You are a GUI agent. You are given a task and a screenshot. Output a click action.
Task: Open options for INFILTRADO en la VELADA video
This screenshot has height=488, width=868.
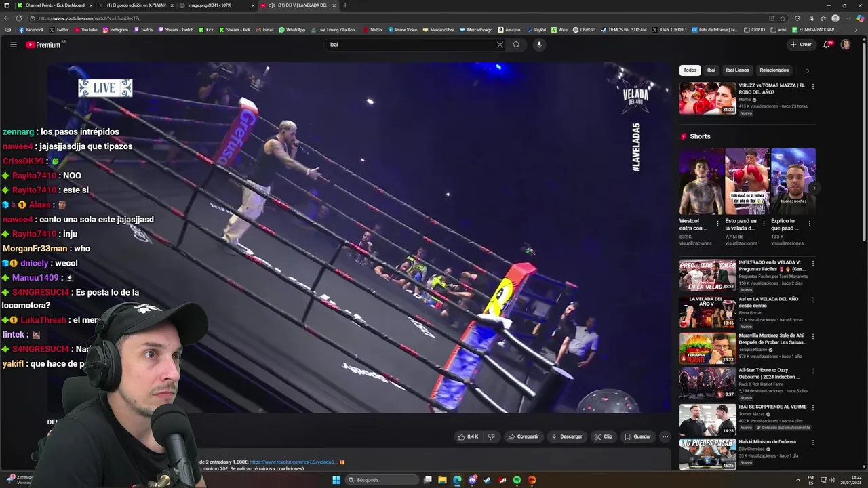tap(812, 263)
